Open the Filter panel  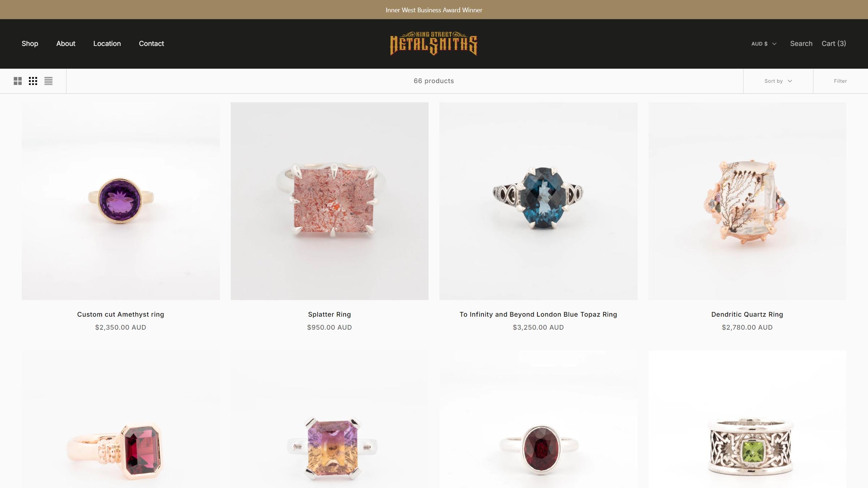[x=840, y=81]
